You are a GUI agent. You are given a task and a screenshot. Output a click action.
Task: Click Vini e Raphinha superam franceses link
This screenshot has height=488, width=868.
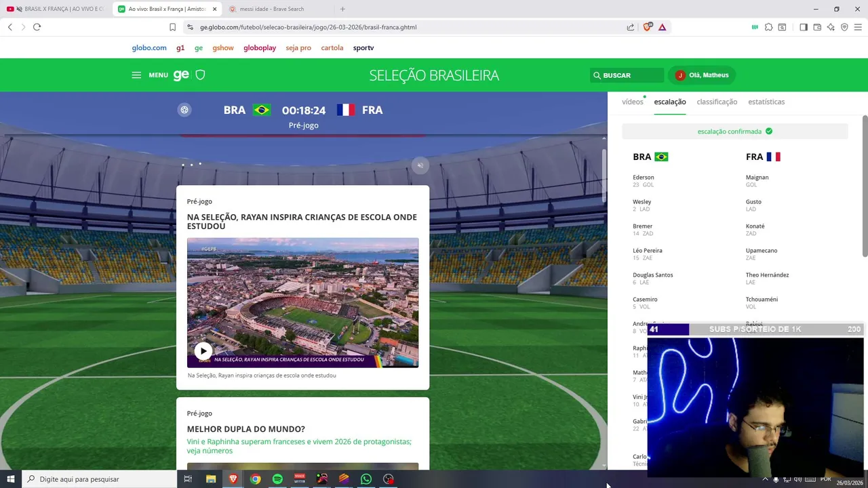299,446
